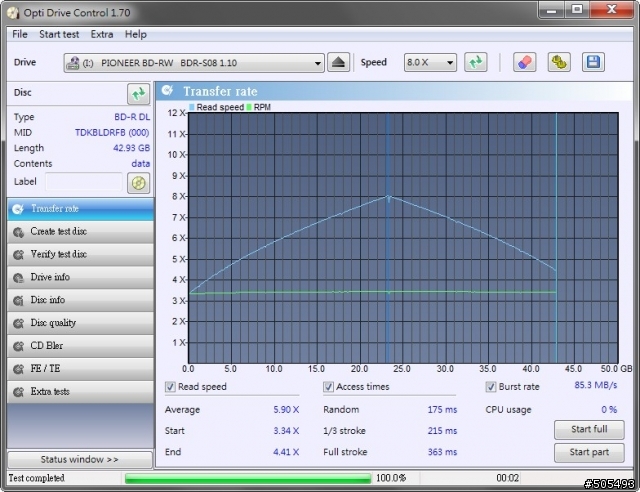Switch to Verify test disc
This screenshot has width=640, height=492.
[80, 255]
